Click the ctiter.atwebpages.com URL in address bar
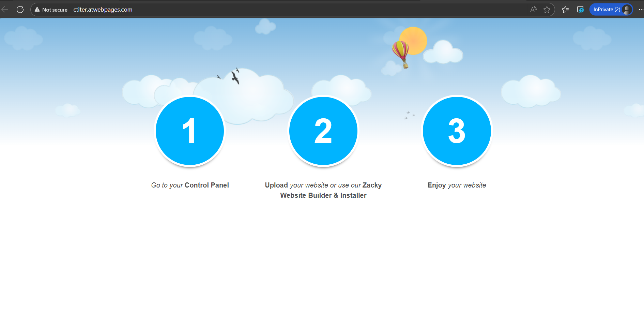 pyautogui.click(x=103, y=10)
